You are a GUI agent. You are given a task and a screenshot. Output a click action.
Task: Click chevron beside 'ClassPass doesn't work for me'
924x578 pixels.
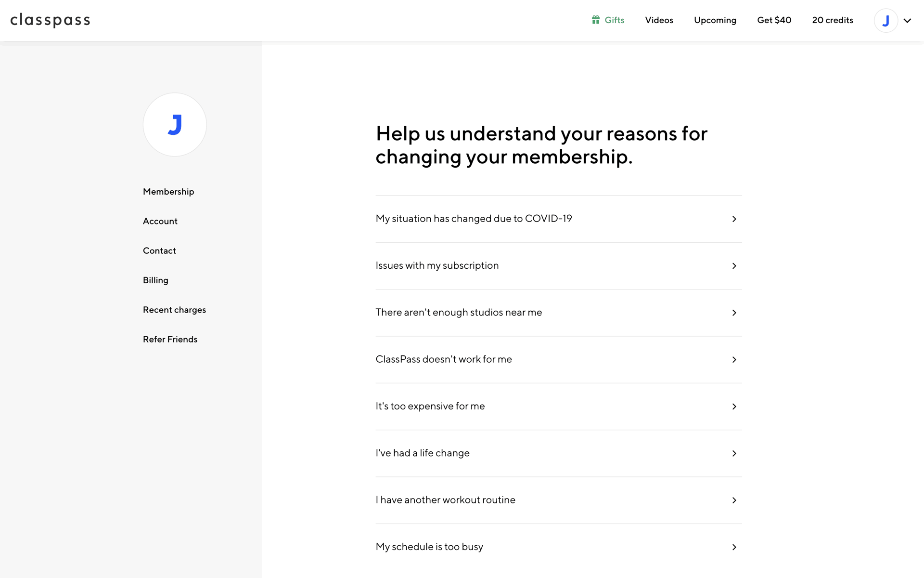734,360
